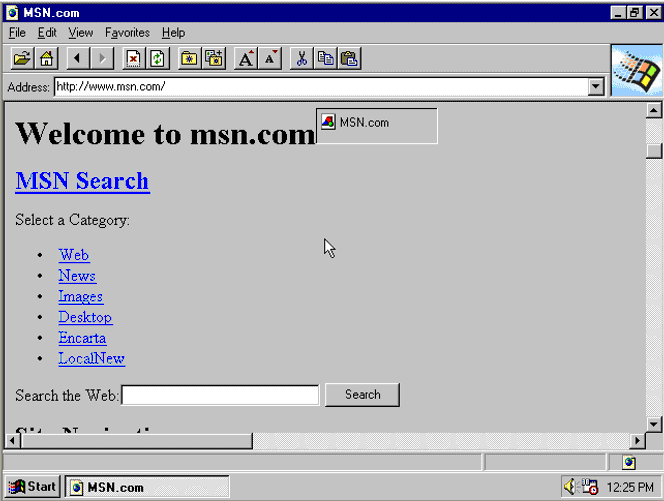Viewport: 664px width, 501px height.
Task: Select the Web category link
Action: tap(74, 255)
